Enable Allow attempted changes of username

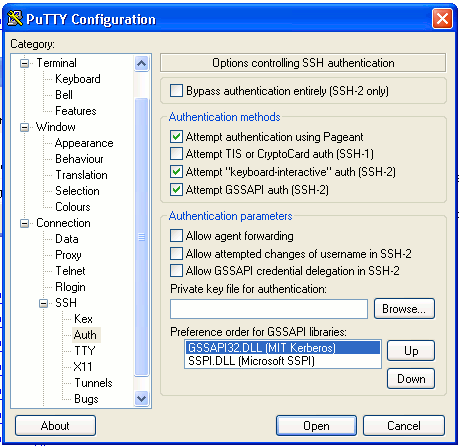click(x=176, y=253)
